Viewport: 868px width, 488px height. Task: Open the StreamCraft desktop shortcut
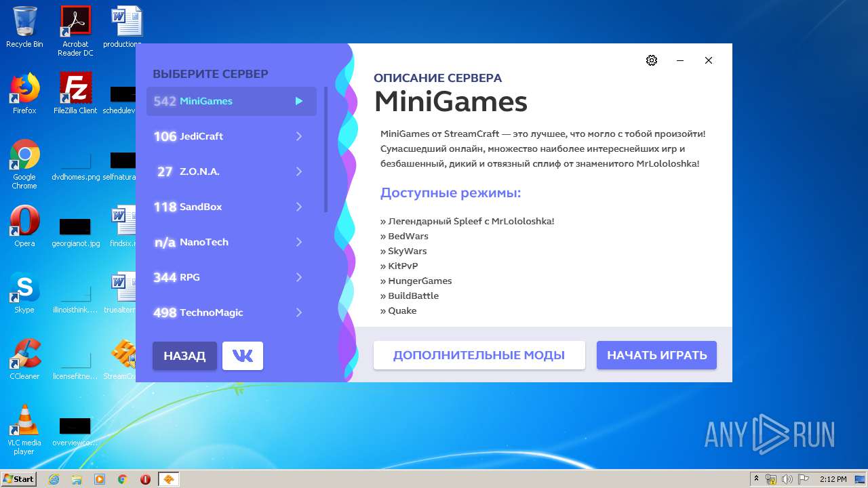(122, 359)
